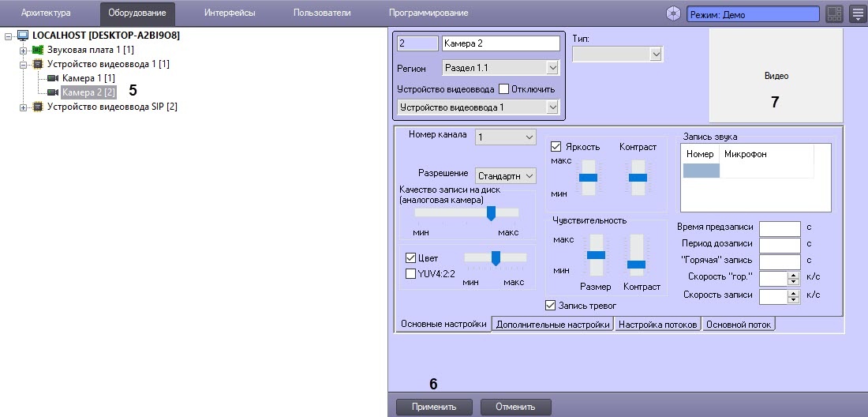
Task: Open the Регион dropdown showing Раздел 1.1
Action: click(x=500, y=69)
